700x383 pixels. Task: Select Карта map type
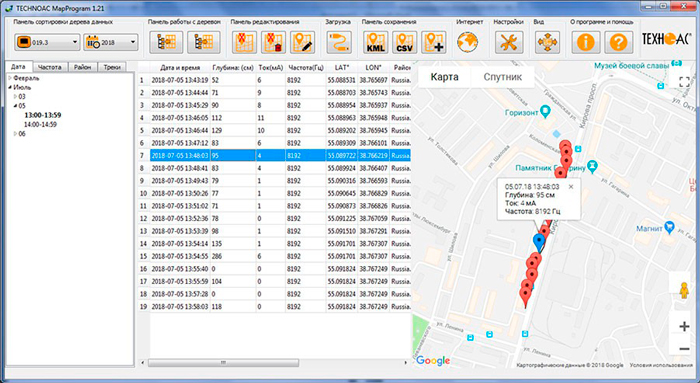point(444,77)
